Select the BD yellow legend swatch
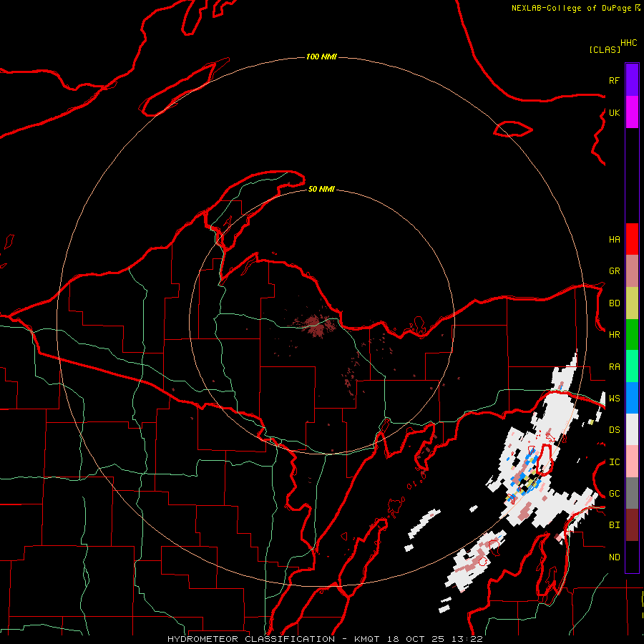644x644 pixels. 632,303
